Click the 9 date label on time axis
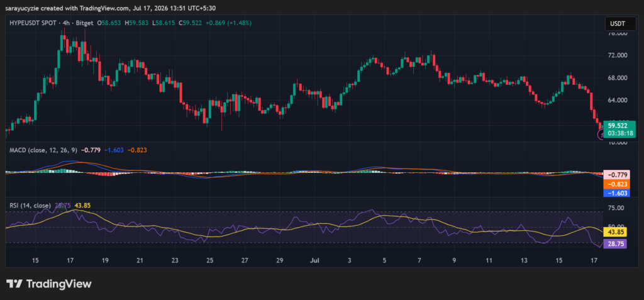The height and width of the screenshot is (300, 644). click(x=454, y=260)
